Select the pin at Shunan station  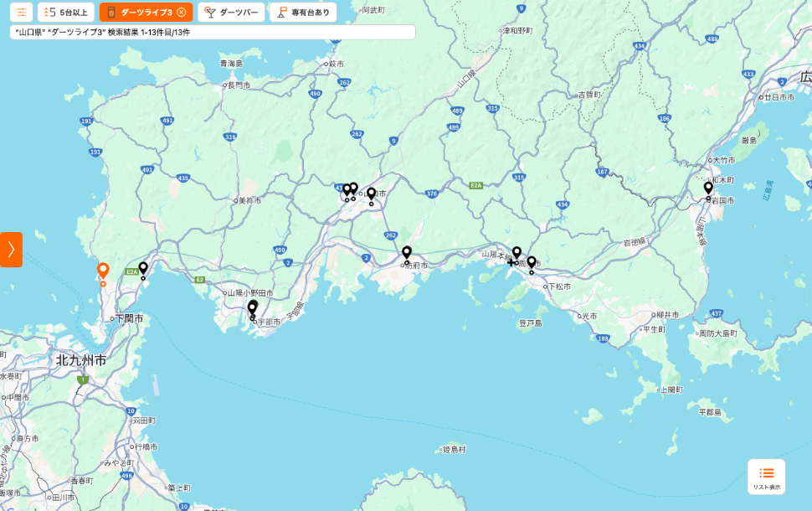[x=516, y=252]
